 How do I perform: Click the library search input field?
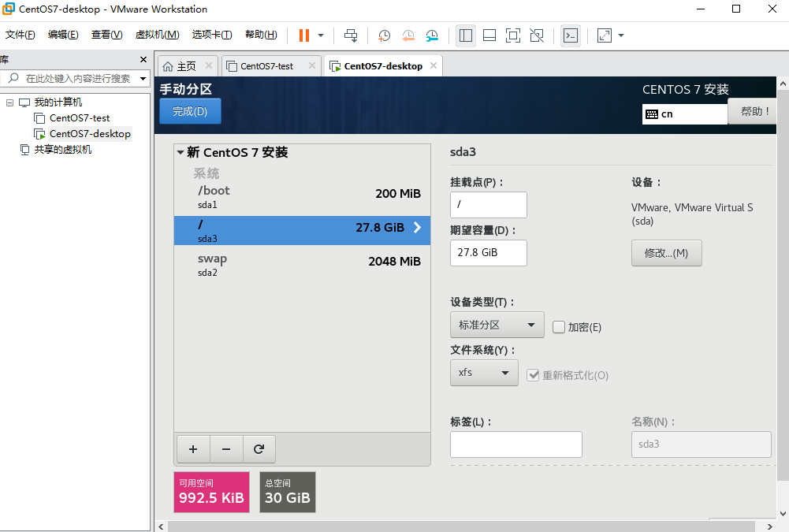coord(77,79)
